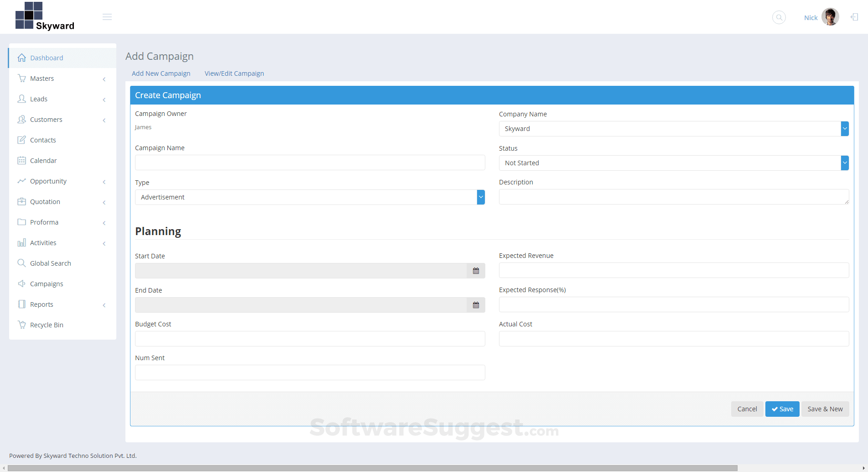Image resolution: width=868 pixels, height=472 pixels.
Task: Open the campaign Type dropdown
Action: pos(480,197)
